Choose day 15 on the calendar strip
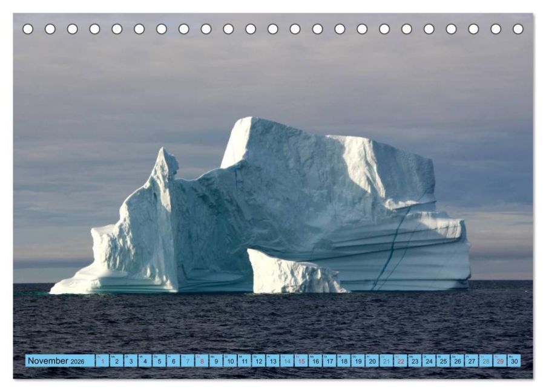The image size is (546, 392). pos(301,361)
